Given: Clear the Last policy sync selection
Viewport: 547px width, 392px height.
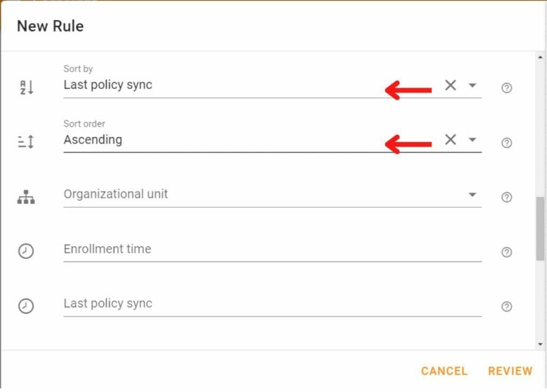Looking at the screenshot, I should [450, 85].
